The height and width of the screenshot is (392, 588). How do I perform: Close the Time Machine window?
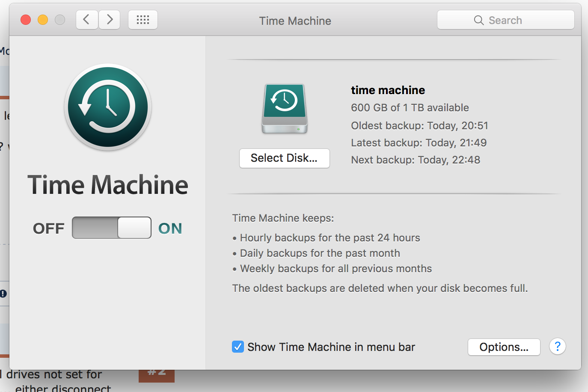pyautogui.click(x=26, y=20)
